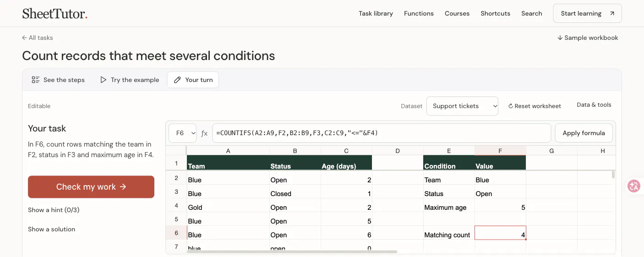
Task: Click the Show a hint link
Action: tap(54, 210)
